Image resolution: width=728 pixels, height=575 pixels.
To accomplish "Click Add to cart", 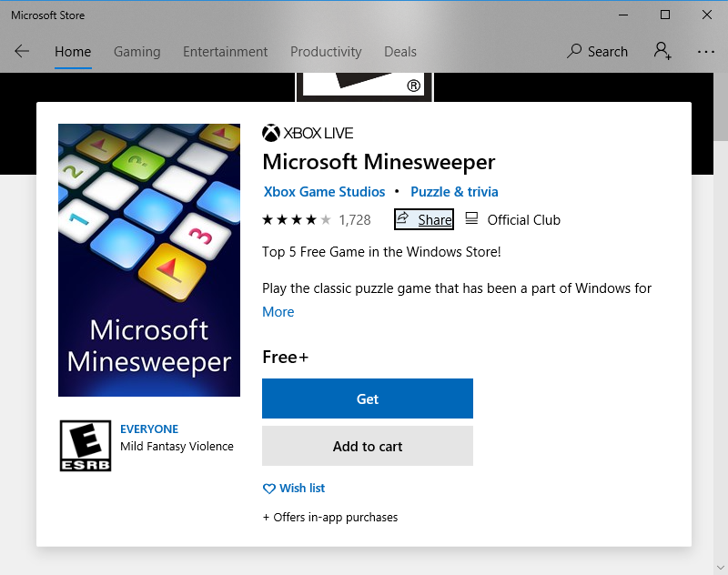I will click(x=368, y=446).
